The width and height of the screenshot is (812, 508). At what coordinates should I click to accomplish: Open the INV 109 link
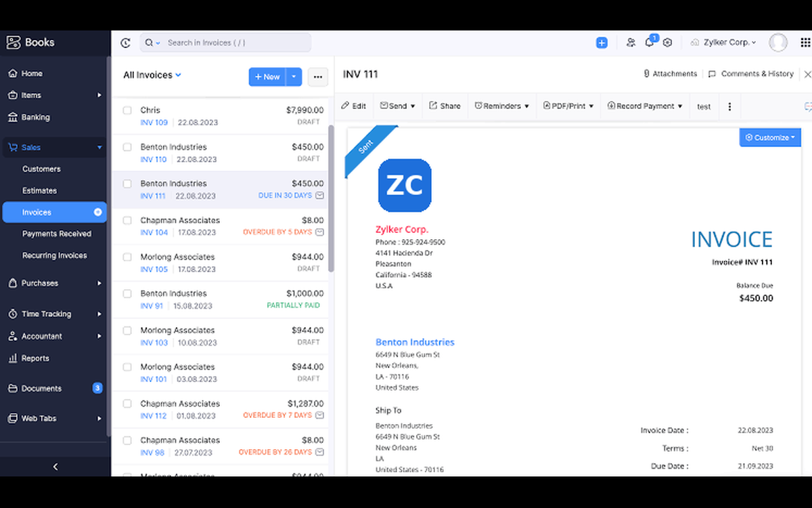pos(154,123)
